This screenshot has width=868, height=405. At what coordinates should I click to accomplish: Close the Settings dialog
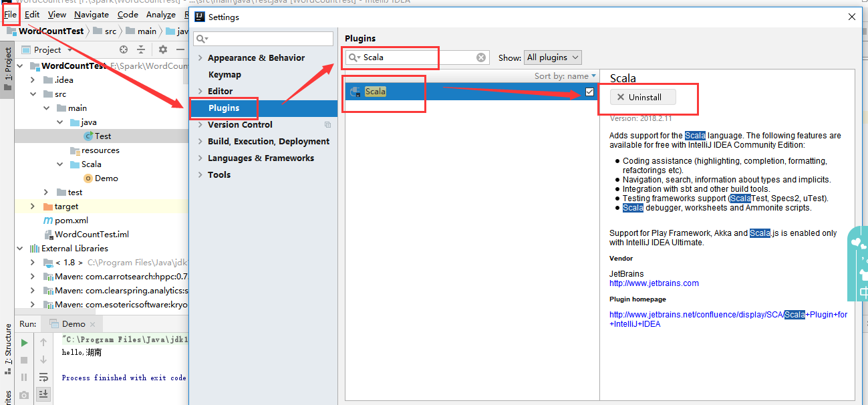[x=851, y=17]
